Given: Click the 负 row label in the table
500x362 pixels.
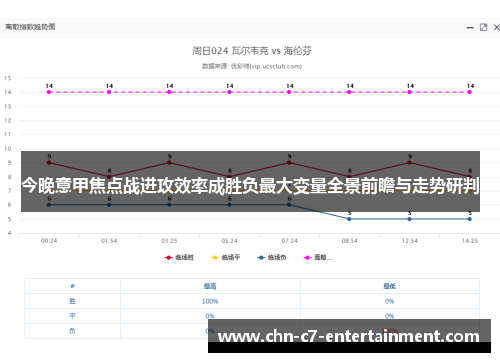Looking at the screenshot, I should pyautogui.click(x=72, y=331).
